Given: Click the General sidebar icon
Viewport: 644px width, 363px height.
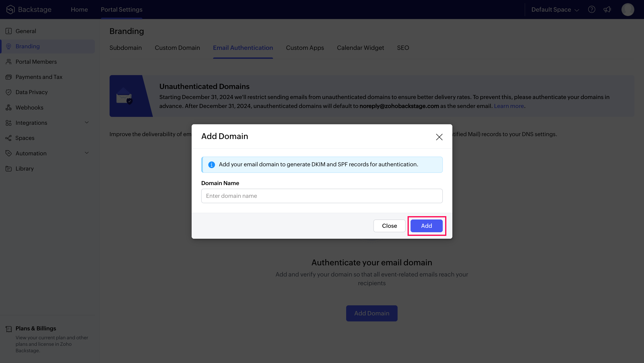Looking at the screenshot, I should [8, 31].
